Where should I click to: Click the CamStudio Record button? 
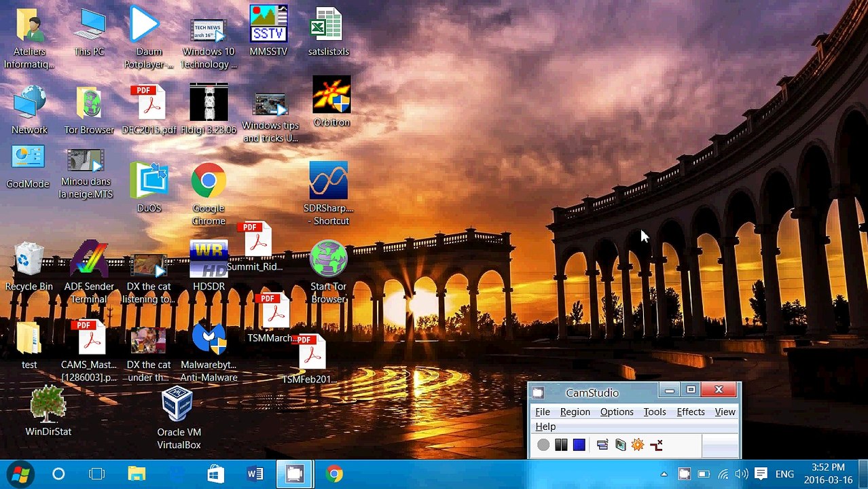pos(543,446)
